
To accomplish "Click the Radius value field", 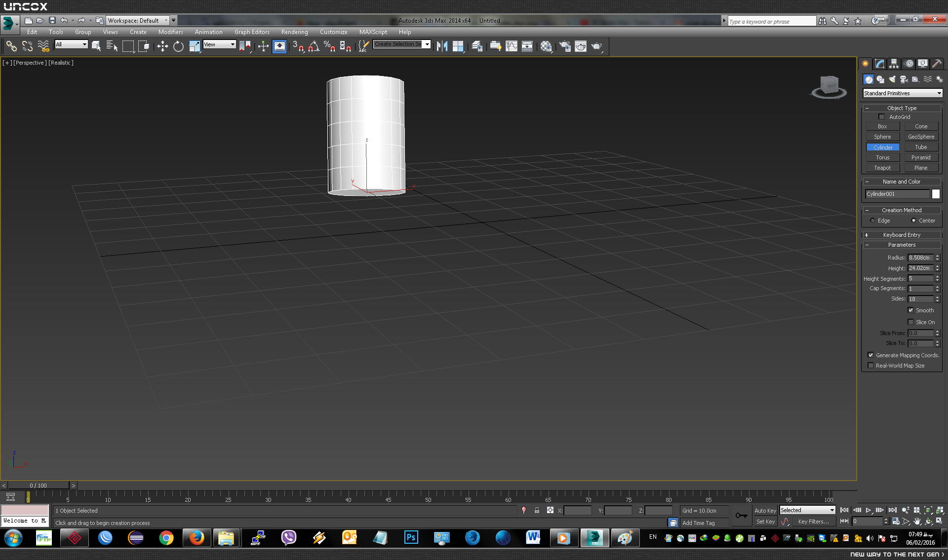I will coord(920,258).
